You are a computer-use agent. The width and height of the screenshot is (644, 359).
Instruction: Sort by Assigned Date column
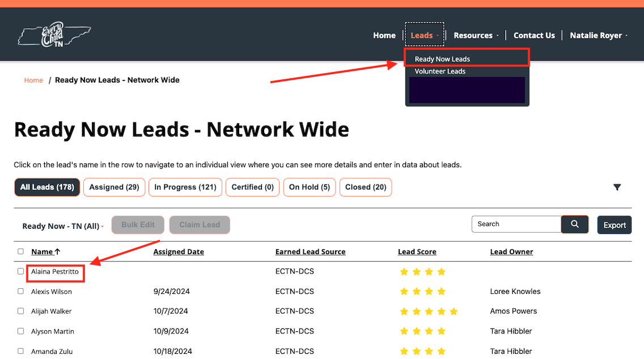coord(179,252)
